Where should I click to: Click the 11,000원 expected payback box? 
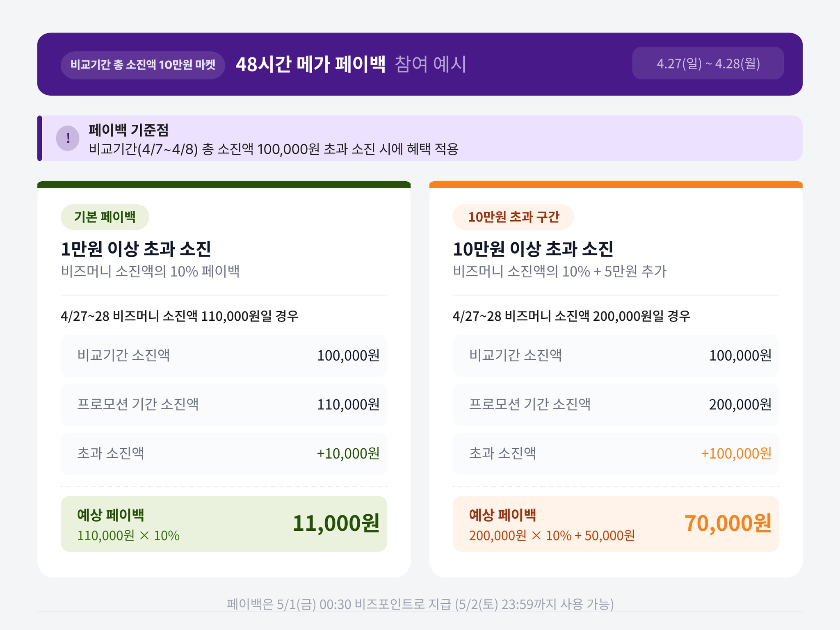coord(224,523)
